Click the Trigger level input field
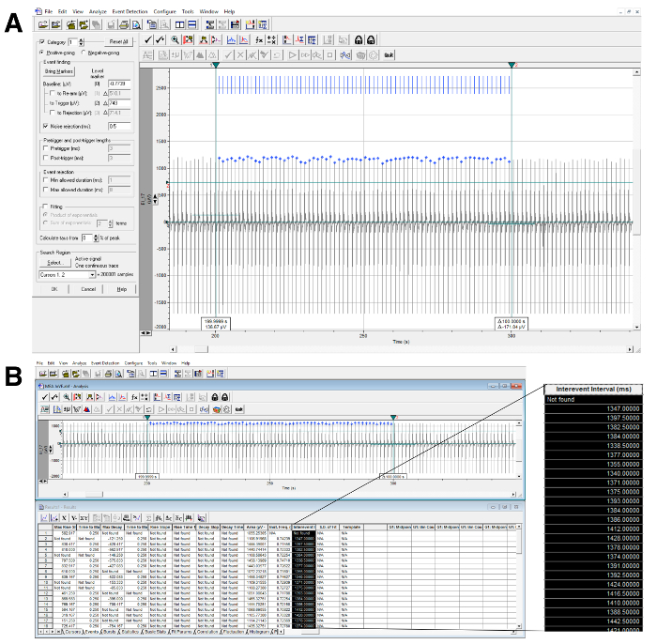The image size is (657, 644). (x=119, y=102)
